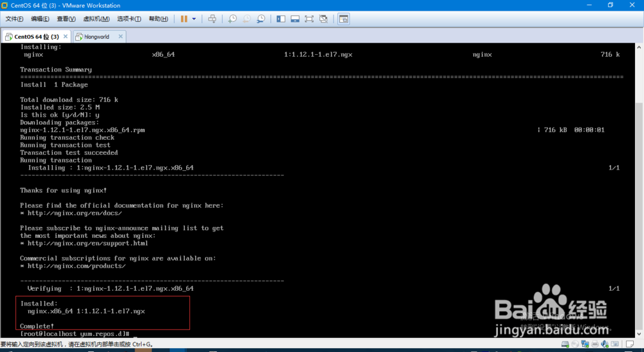
Task: Toggle the console view icon
Action: [344, 19]
